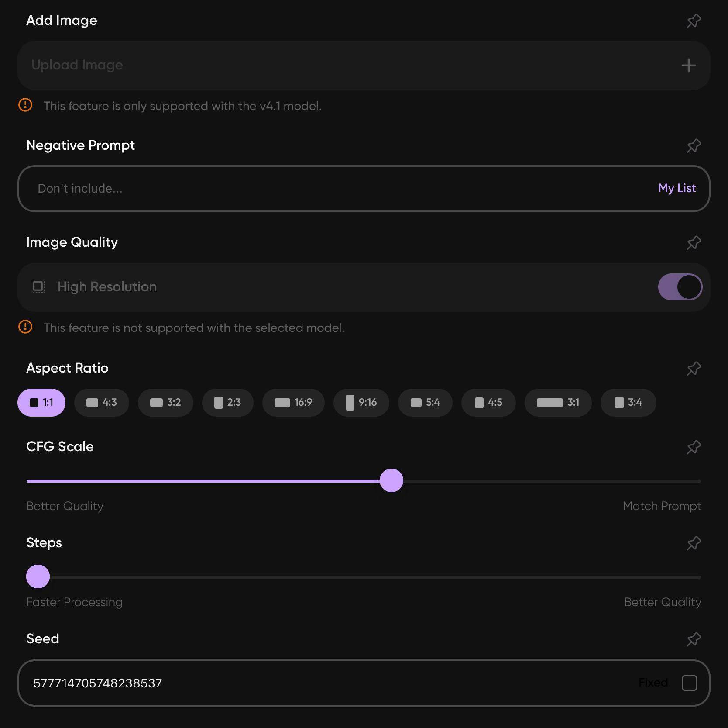
Task: Pin the Steps section
Action: (x=694, y=543)
